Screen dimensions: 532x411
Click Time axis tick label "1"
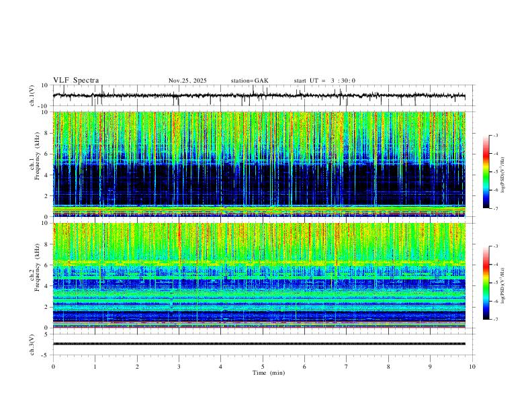[x=95, y=367]
